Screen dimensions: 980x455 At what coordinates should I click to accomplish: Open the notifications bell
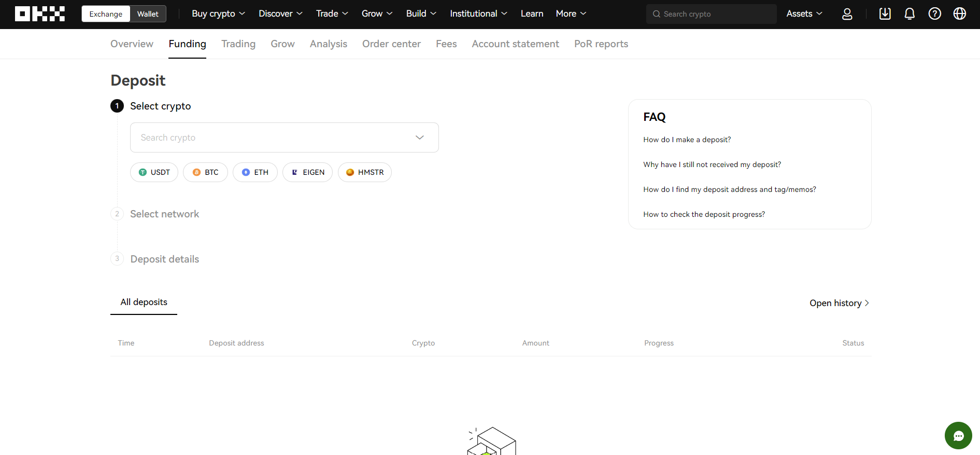click(909, 14)
